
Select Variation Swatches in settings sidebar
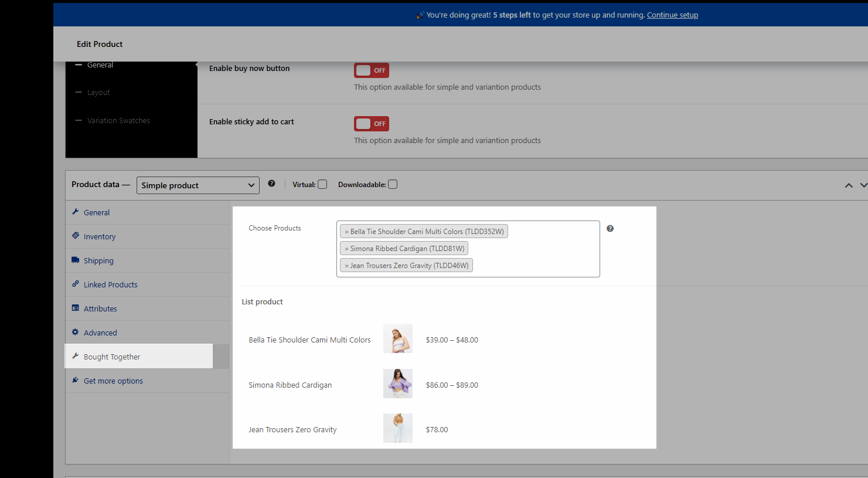pos(118,121)
